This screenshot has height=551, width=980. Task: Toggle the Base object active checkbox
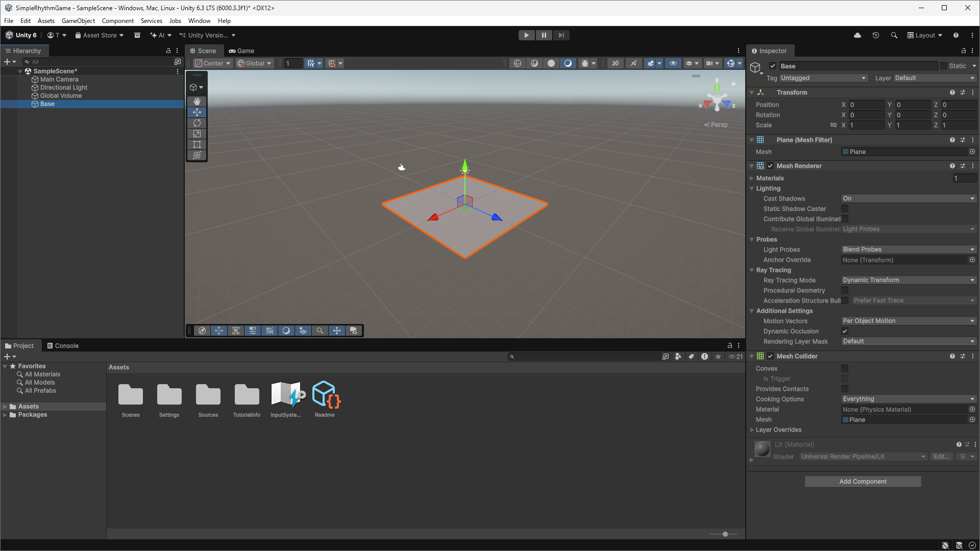point(773,66)
